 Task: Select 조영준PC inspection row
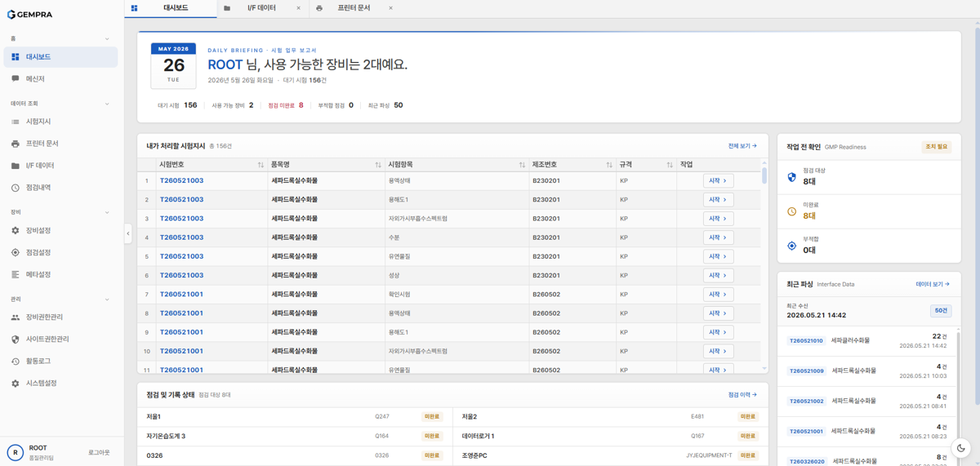click(x=609, y=455)
